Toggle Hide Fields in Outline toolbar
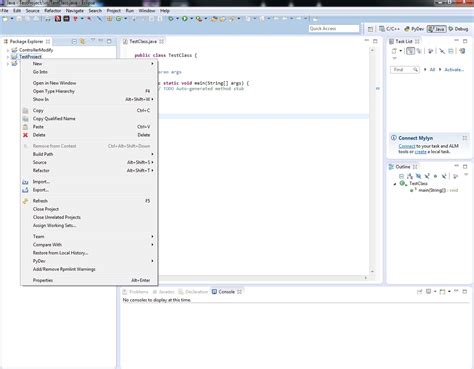The height and width of the screenshot is (369, 474). point(418,176)
